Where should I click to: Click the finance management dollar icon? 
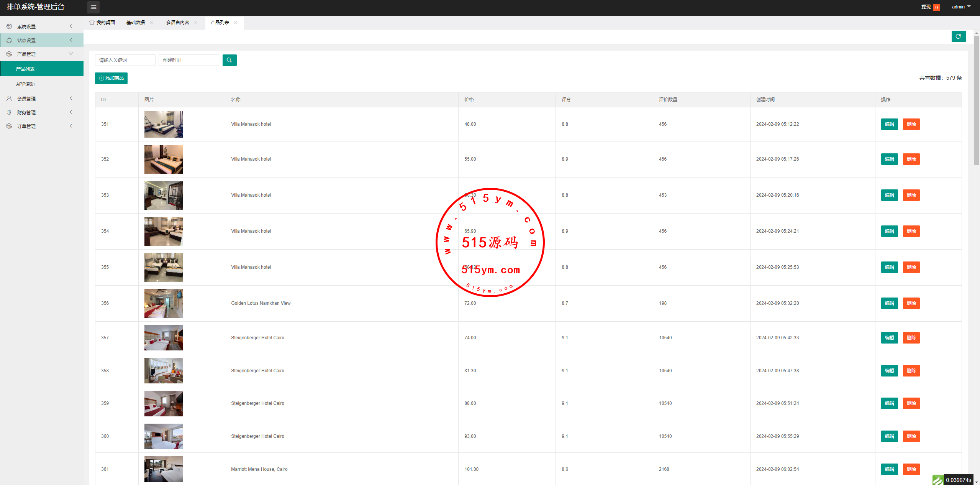point(9,112)
